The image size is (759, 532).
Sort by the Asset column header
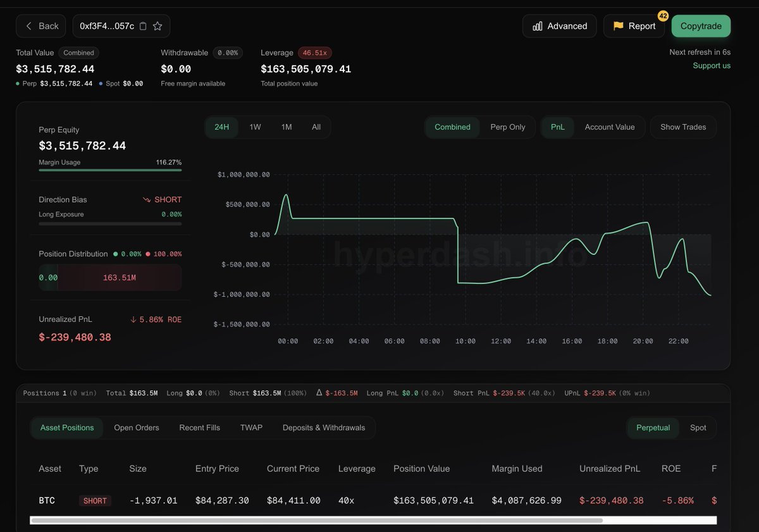[x=50, y=469]
